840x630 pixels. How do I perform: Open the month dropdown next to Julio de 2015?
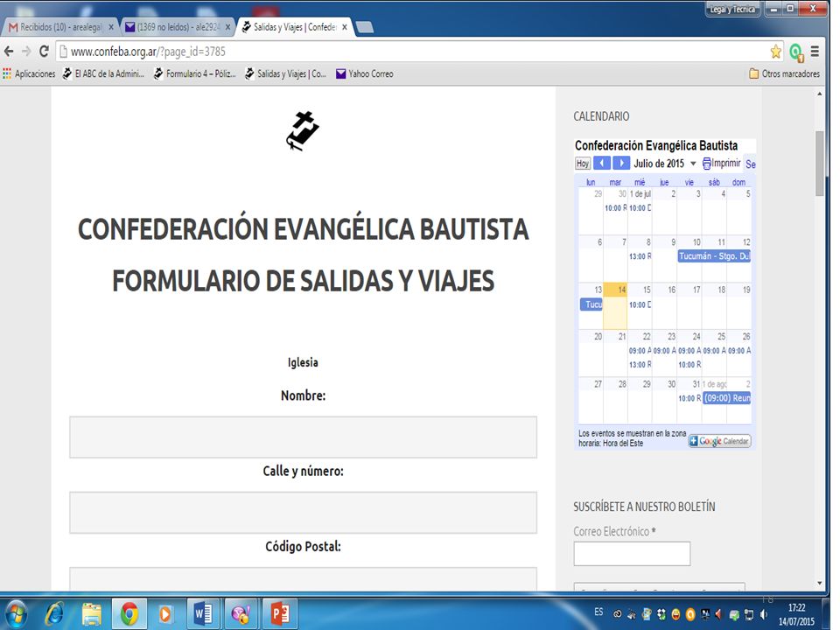(693, 164)
